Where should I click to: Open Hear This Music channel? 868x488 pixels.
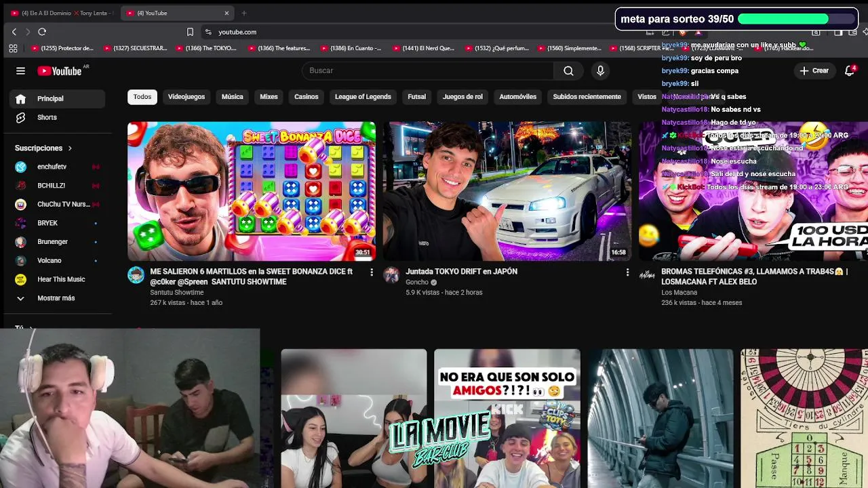coord(58,279)
